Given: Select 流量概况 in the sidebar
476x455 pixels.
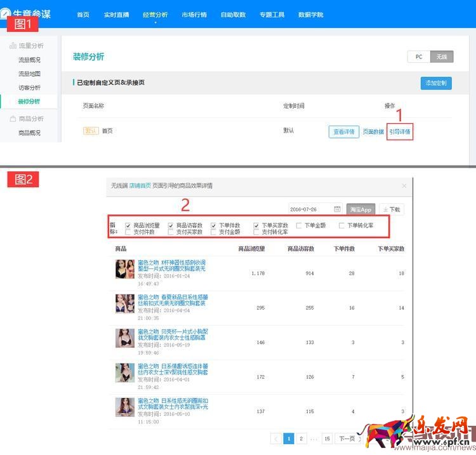Looking at the screenshot, I should click(29, 60).
